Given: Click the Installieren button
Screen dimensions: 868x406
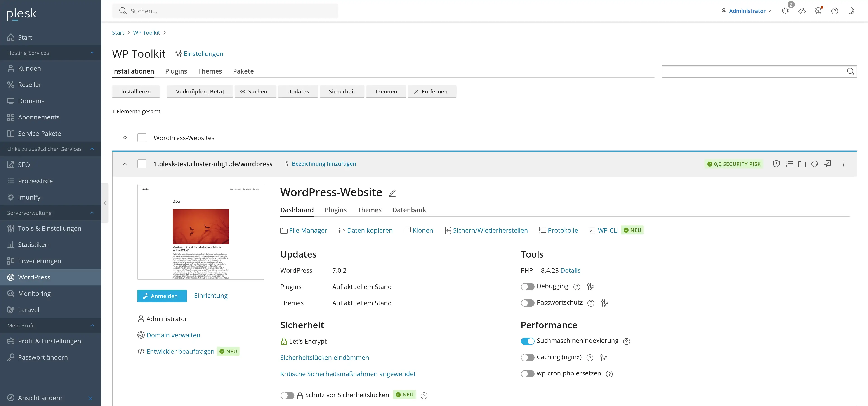Looking at the screenshot, I should pos(136,91).
